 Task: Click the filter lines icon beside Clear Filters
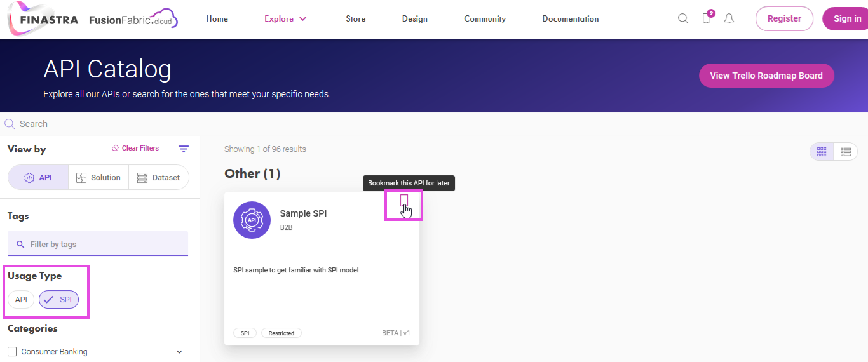pos(184,149)
